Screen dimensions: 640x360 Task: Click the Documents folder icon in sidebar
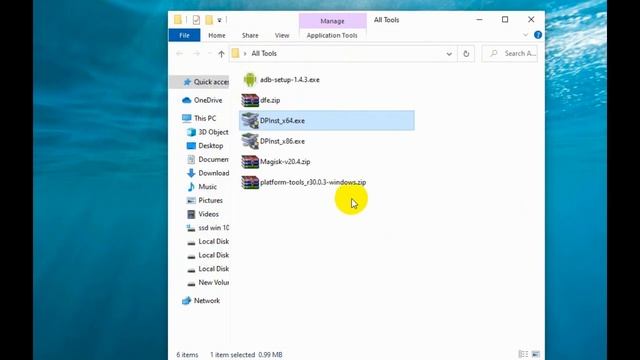[191, 160]
